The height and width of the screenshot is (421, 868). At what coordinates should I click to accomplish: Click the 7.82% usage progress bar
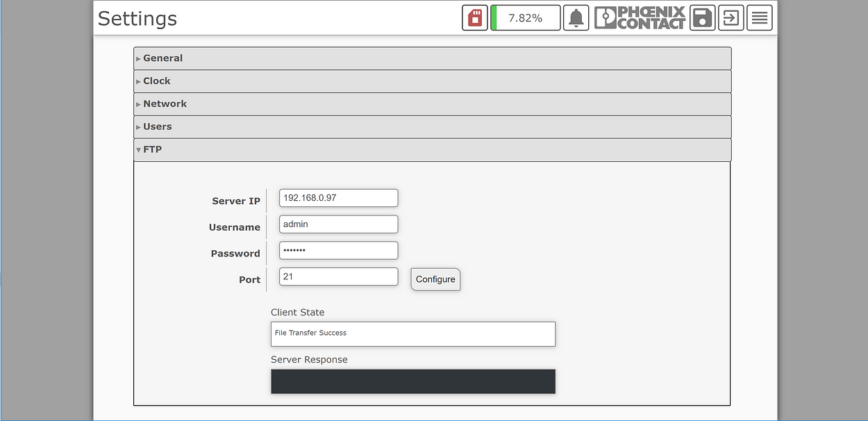tap(525, 18)
